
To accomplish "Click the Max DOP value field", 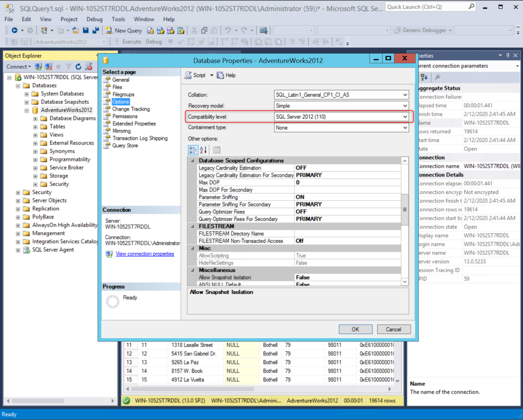I will (x=348, y=182).
